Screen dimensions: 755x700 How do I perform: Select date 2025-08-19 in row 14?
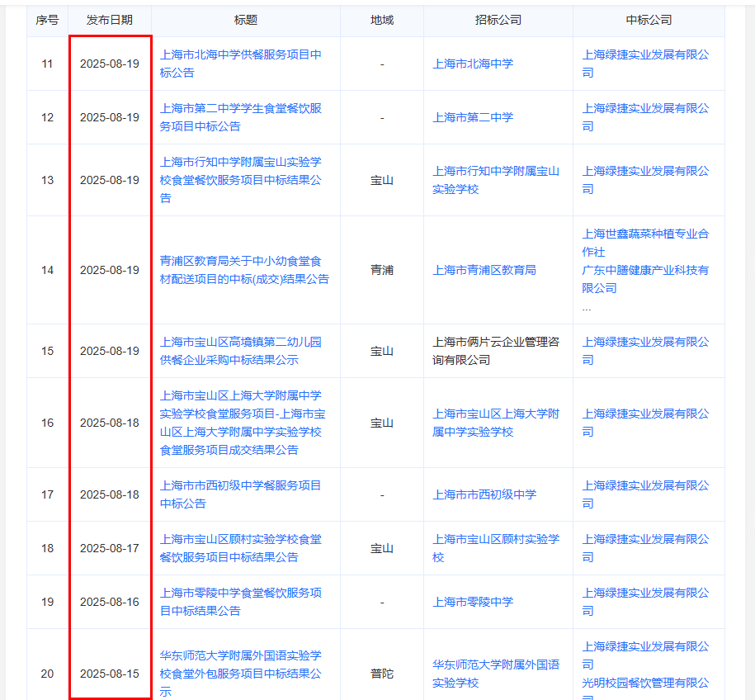click(x=109, y=270)
